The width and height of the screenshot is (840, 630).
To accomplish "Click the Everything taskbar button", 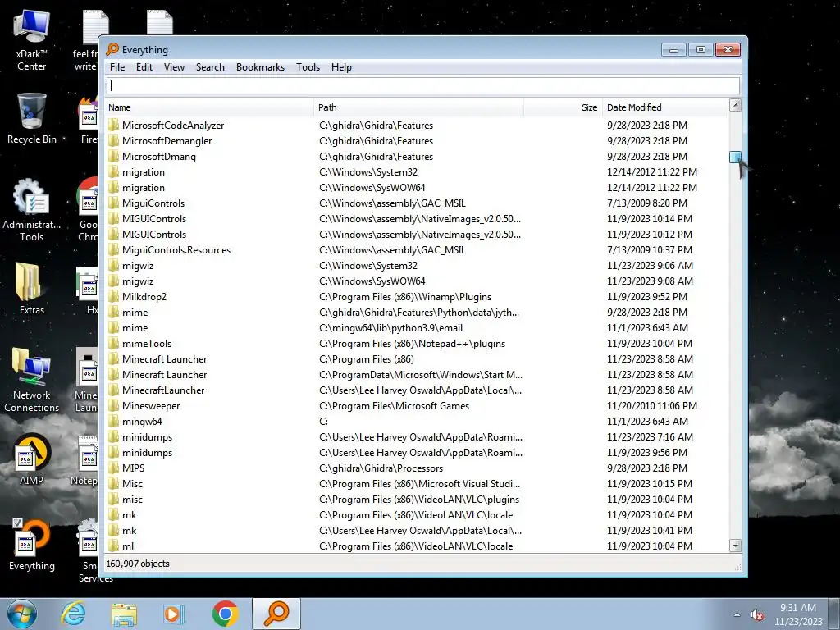I will pyautogui.click(x=276, y=614).
